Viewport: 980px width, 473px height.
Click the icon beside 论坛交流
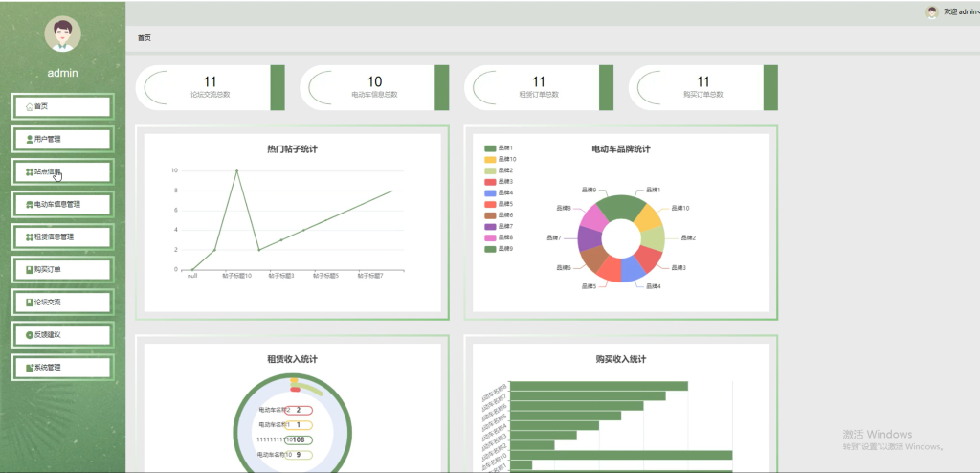coord(30,303)
